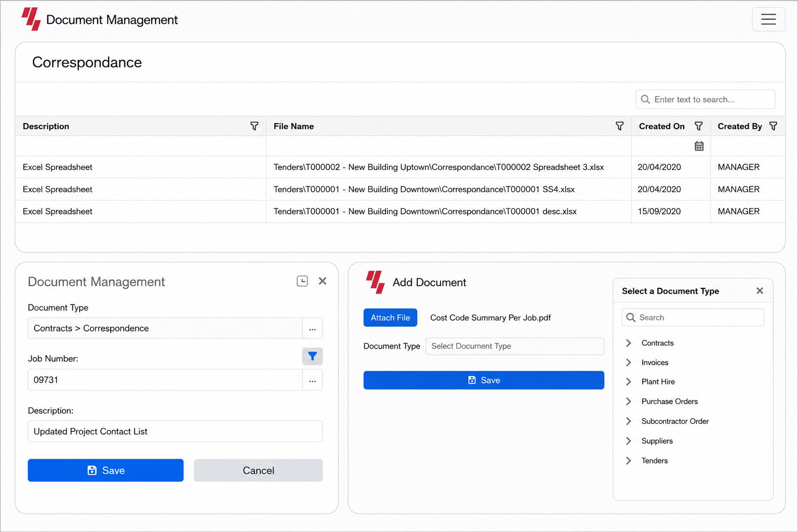Select the T000001 desc.xlsx file row
This screenshot has height=532, width=798.
pyautogui.click(x=400, y=211)
